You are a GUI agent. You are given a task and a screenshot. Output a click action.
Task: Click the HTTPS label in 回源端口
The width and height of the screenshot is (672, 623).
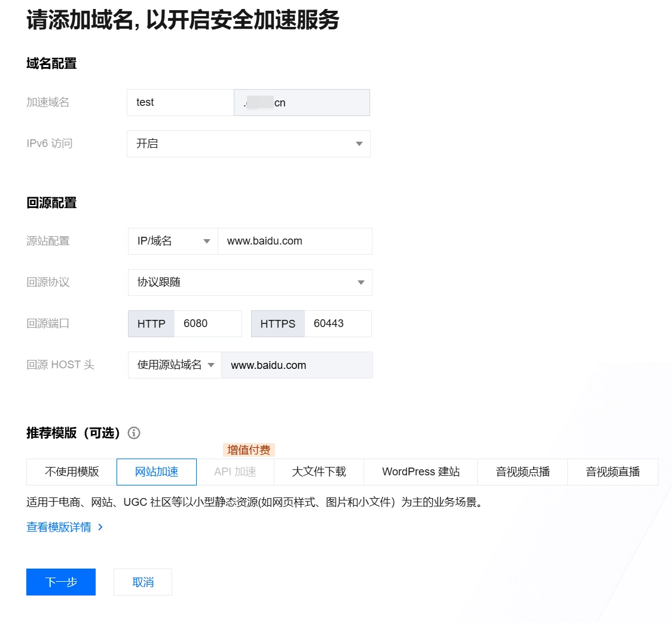(278, 323)
